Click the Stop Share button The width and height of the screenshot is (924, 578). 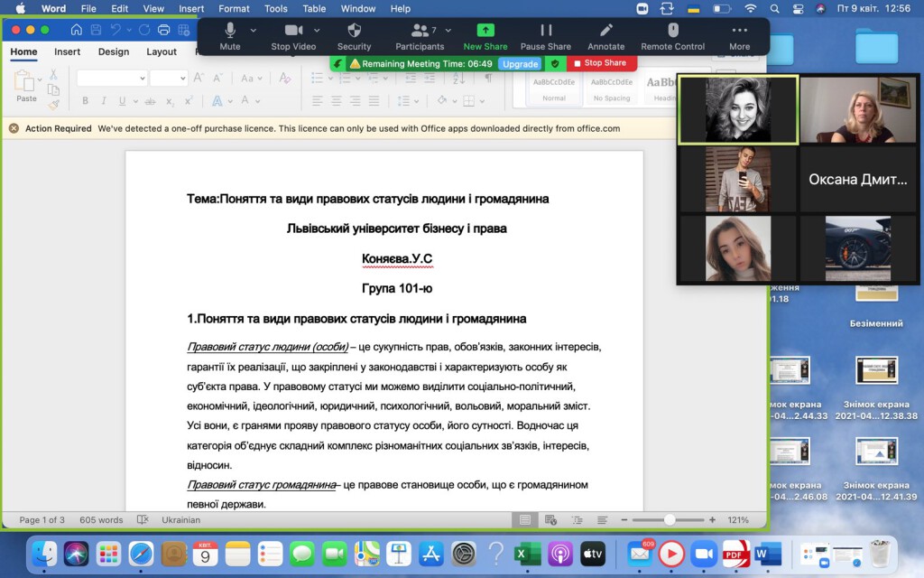[600, 63]
